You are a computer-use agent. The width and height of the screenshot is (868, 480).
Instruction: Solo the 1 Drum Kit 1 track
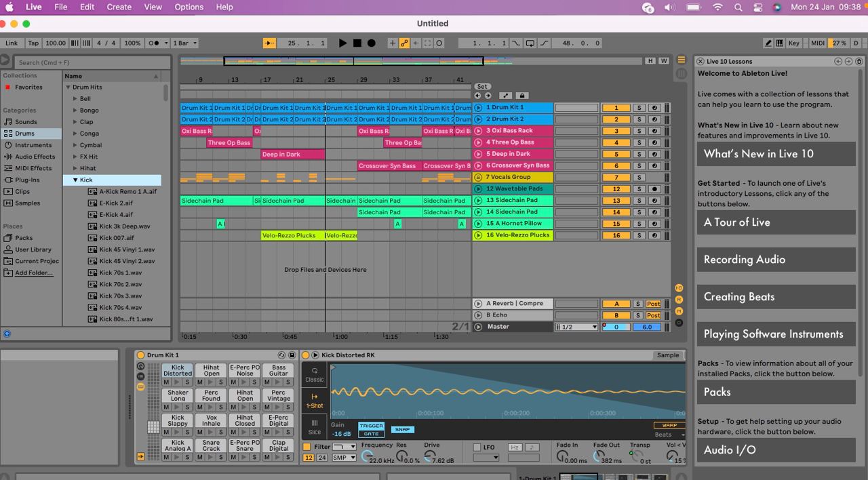coord(638,108)
